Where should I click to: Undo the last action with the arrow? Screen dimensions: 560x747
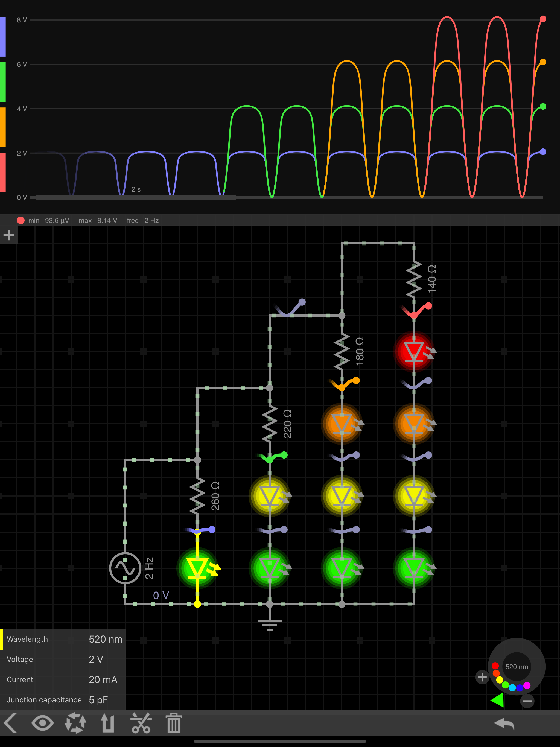[x=504, y=724]
